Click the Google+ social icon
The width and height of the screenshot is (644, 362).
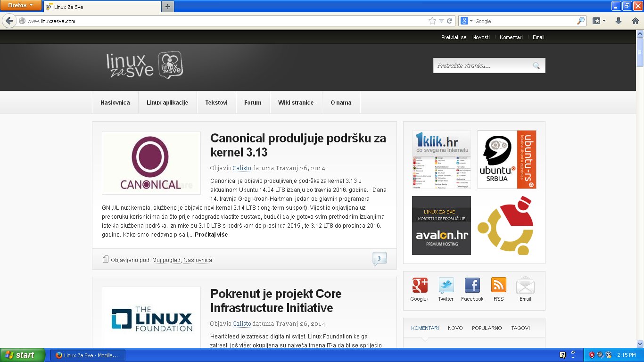420,285
